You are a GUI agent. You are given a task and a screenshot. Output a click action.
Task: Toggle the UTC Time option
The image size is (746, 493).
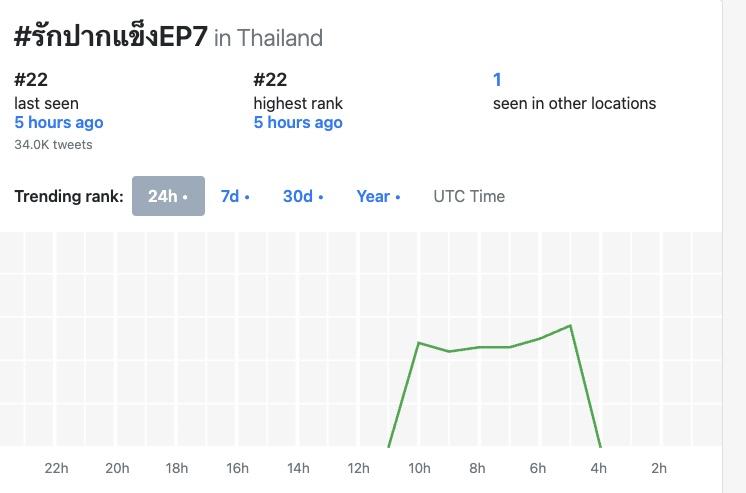pyautogui.click(x=469, y=196)
